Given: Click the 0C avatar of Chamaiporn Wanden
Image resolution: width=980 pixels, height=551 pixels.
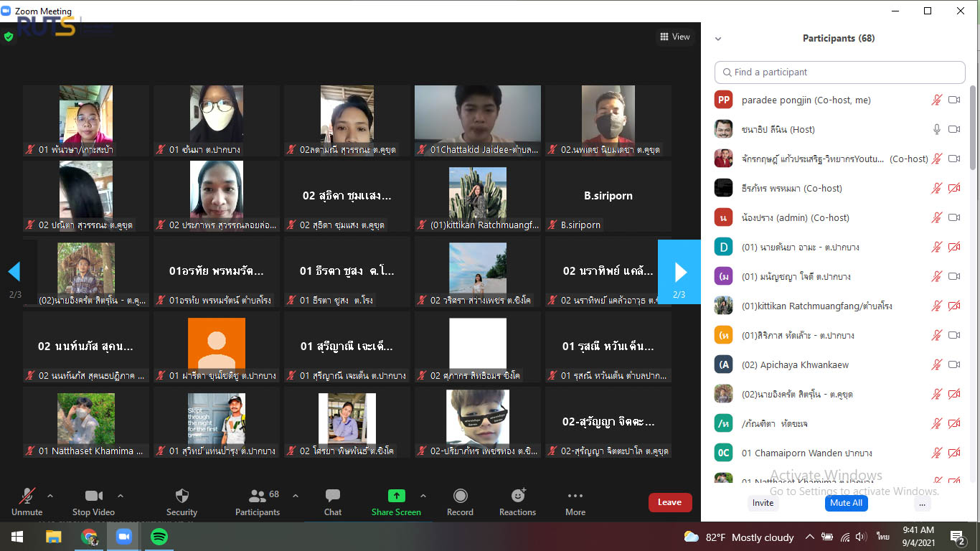Looking at the screenshot, I should 724,453.
